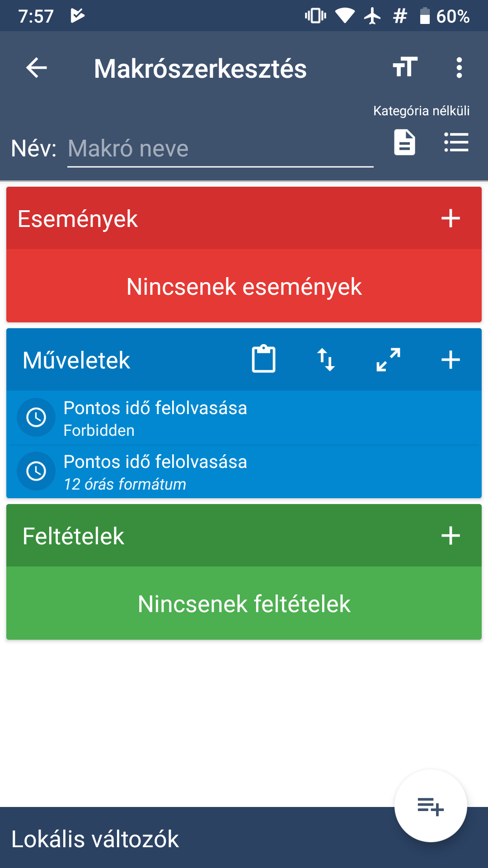The image size is (488, 868).
Task: Tap the Makró neve name field
Action: coord(221,149)
